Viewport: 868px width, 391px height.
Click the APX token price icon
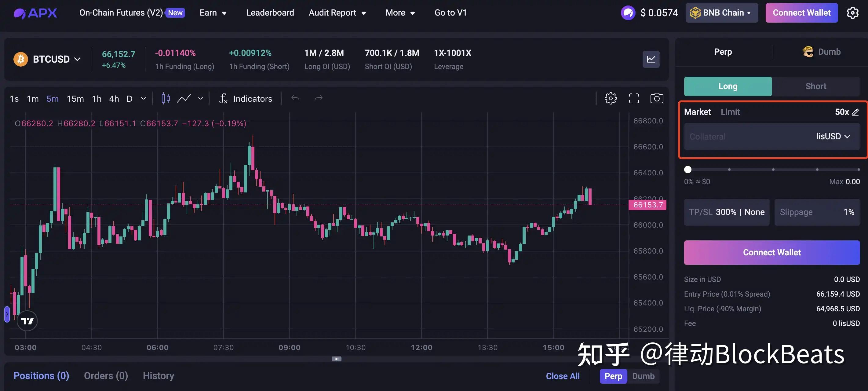628,13
